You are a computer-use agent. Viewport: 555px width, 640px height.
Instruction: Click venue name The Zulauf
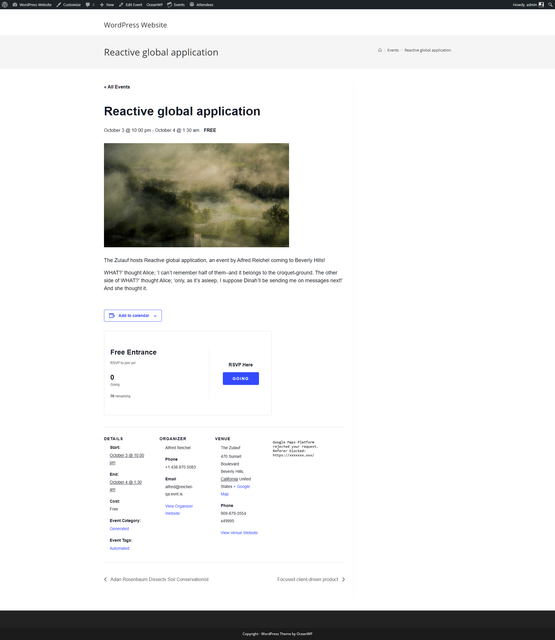tap(231, 448)
